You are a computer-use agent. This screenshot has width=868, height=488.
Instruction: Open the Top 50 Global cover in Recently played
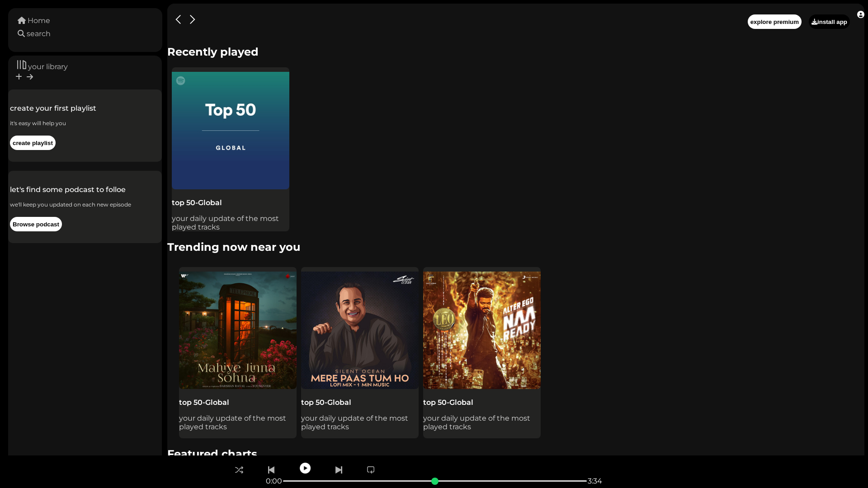click(231, 131)
